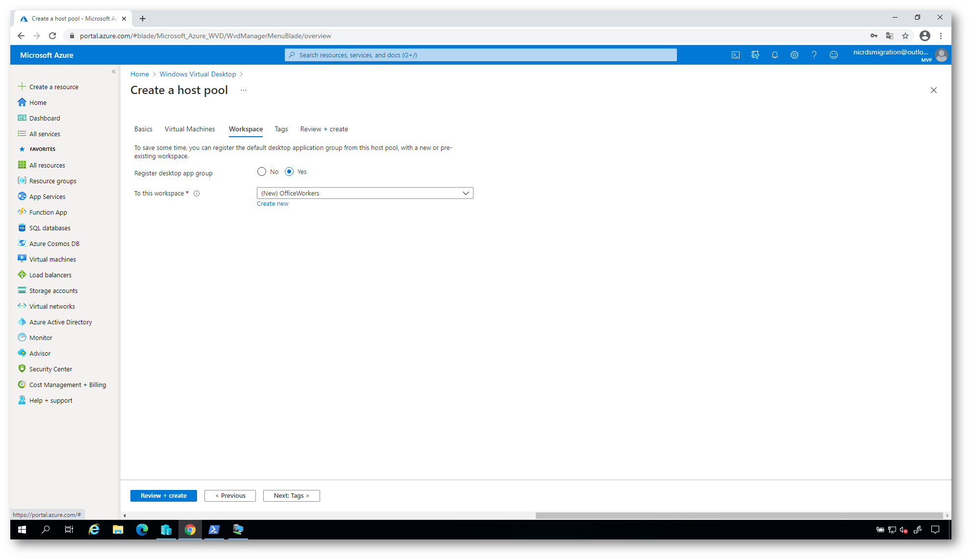Open Load balancers
The width and height of the screenshot is (972, 560).
coord(45,275)
